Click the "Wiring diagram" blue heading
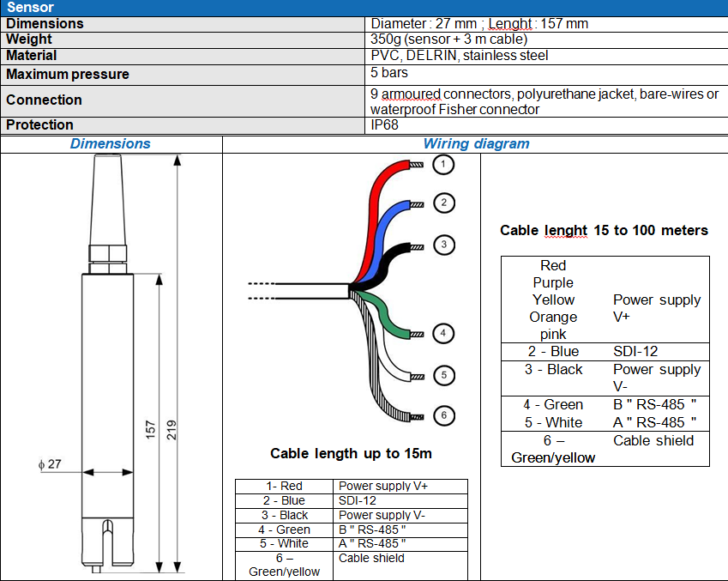This screenshot has height=581, width=728. pos(476,144)
